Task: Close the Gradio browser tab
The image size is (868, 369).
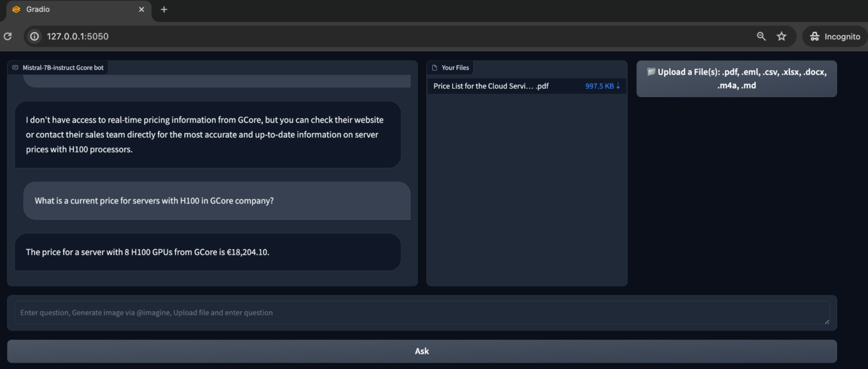Action: pos(141,10)
